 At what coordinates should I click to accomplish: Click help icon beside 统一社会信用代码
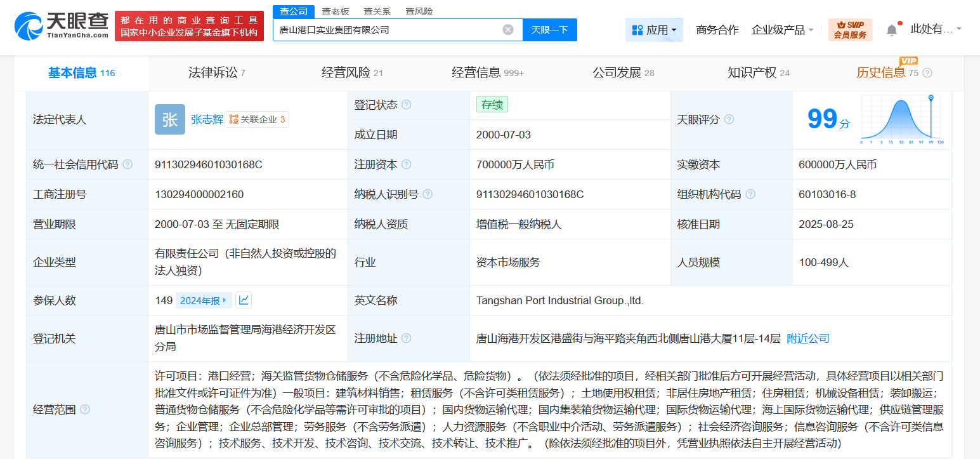pyautogui.click(x=127, y=164)
